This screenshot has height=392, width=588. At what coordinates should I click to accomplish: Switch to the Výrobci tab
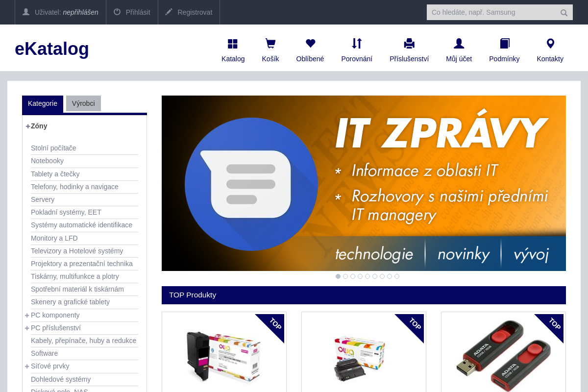click(x=83, y=103)
